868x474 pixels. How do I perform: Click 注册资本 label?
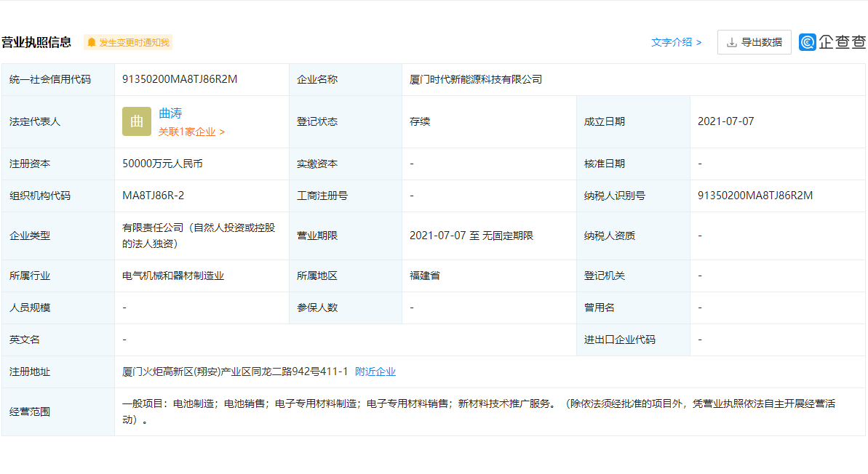click(30, 164)
